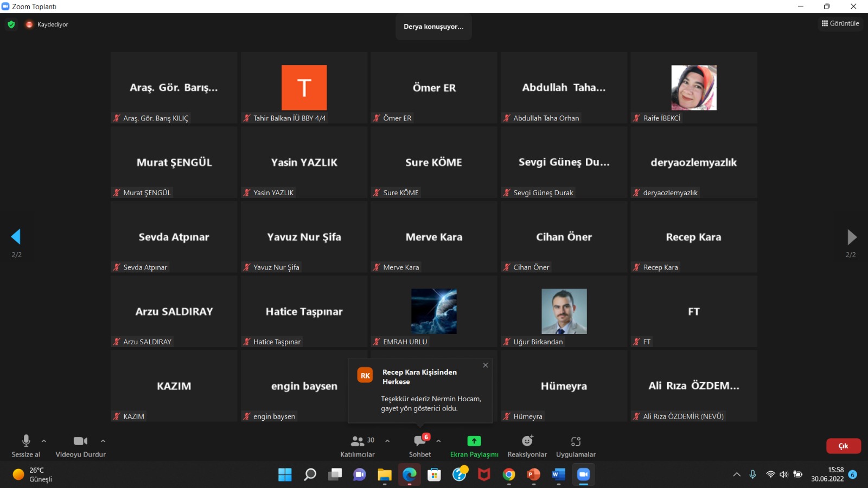Click the Kaydediyor recording indicator
868x488 pixels.
click(x=47, y=24)
